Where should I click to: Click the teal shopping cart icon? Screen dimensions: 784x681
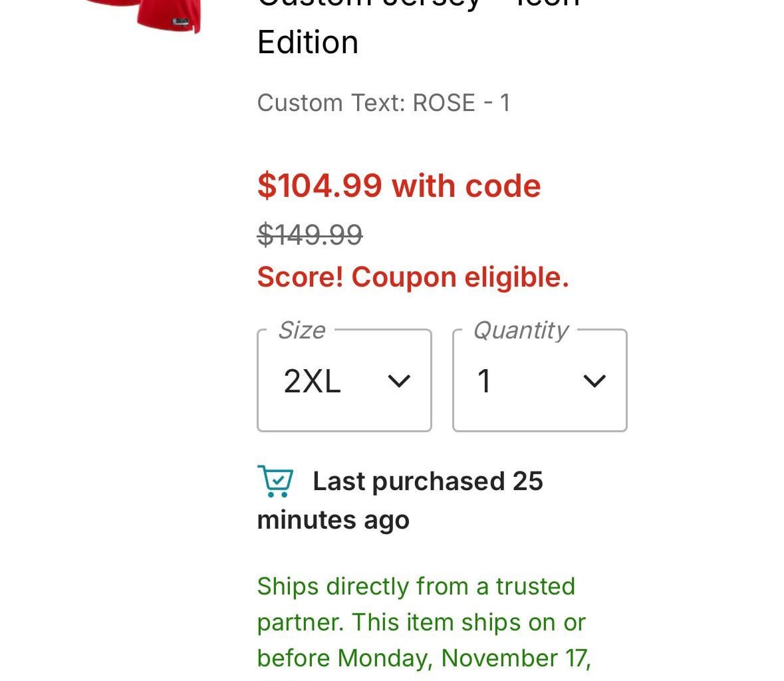[x=275, y=480]
